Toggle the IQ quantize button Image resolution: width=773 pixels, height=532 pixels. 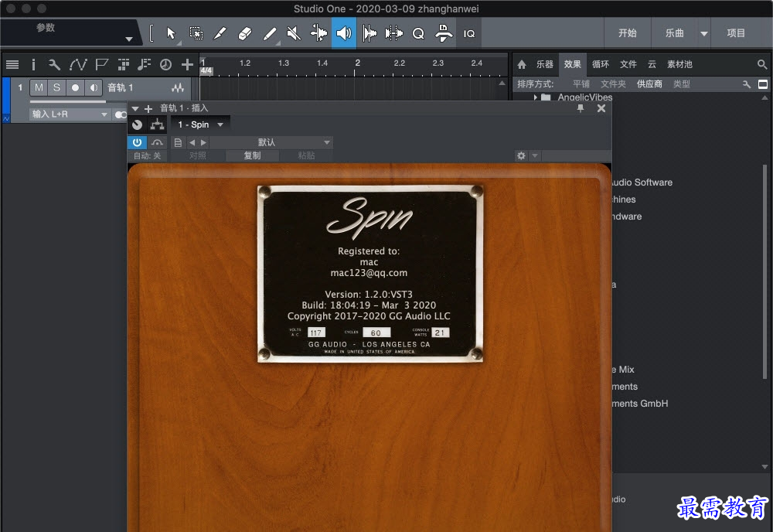pyautogui.click(x=469, y=33)
